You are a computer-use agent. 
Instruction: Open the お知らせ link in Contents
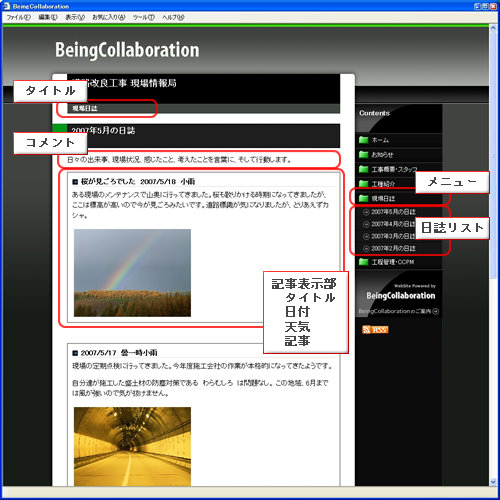[x=382, y=155]
